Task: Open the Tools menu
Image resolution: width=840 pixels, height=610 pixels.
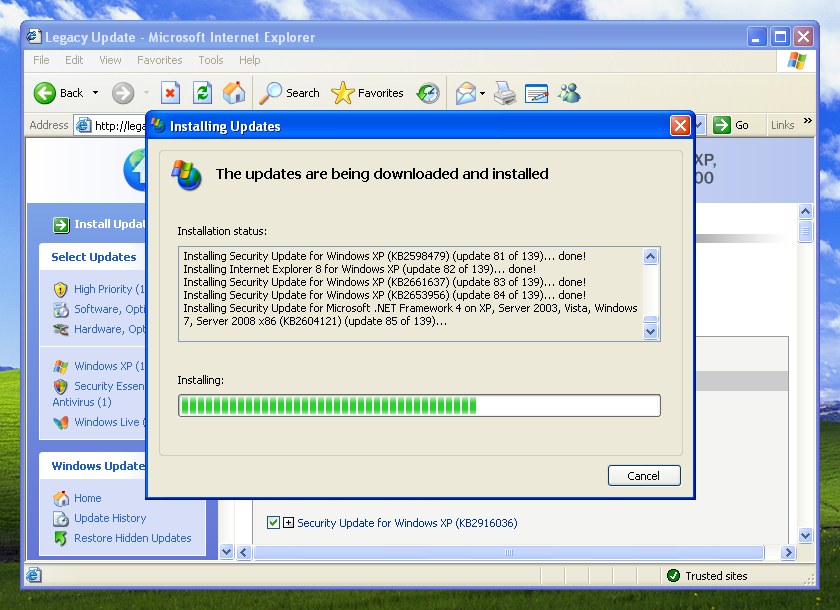Action: coord(210,60)
